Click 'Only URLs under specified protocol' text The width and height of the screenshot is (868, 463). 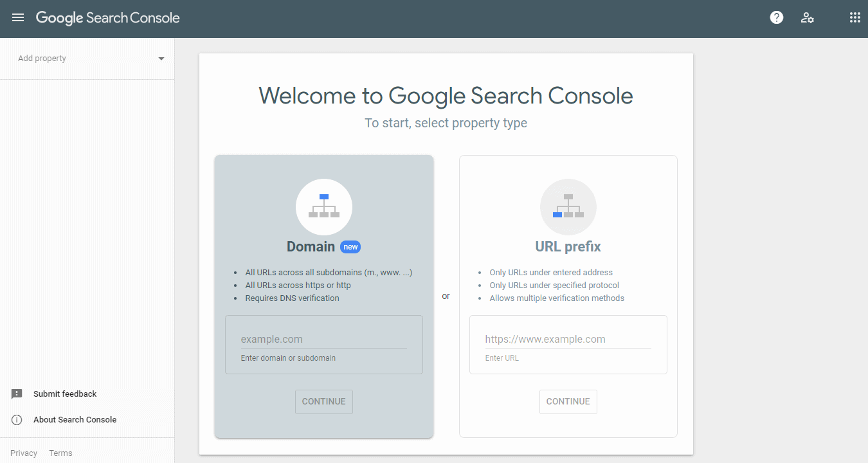554,286
